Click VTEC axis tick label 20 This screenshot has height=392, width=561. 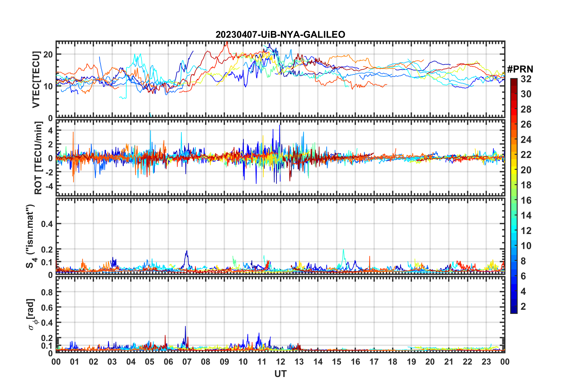[48, 55]
